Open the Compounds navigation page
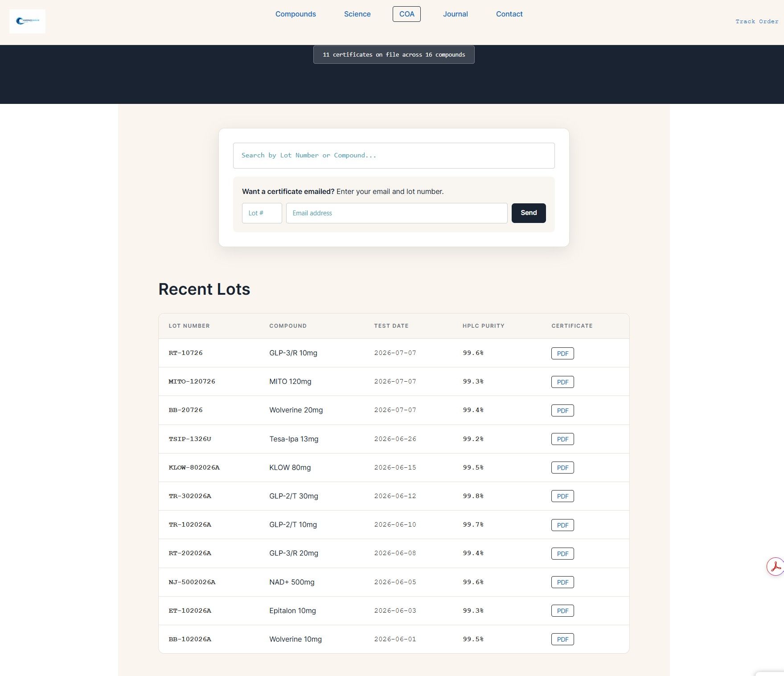 click(x=296, y=14)
